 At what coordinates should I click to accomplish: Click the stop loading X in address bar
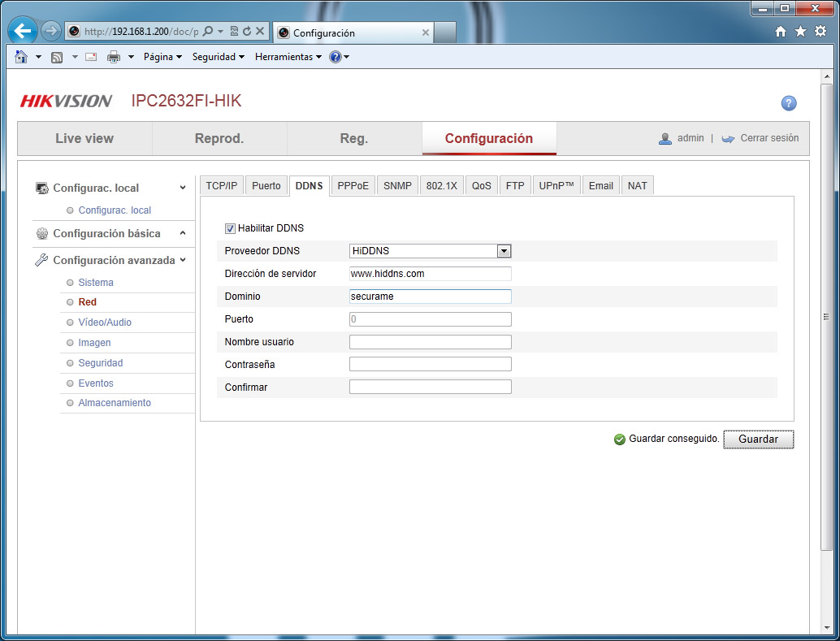pyautogui.click(x=260, y=31)
